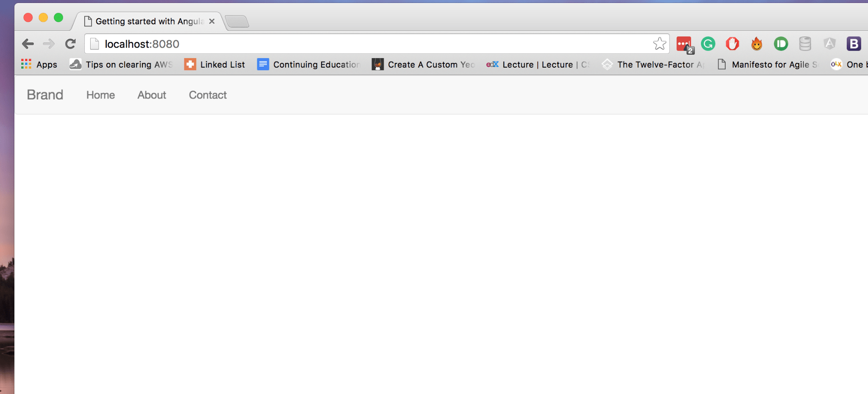The image size is (868, 394).
Task: Open the Apps bookmarks shortcut
Action: coord(39,65)
